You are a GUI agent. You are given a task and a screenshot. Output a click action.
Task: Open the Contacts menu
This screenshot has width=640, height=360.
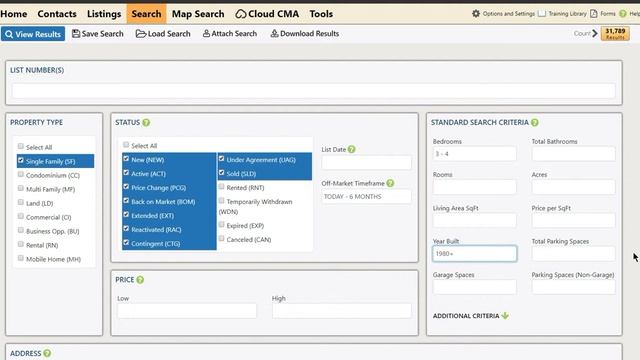[57, 14]
